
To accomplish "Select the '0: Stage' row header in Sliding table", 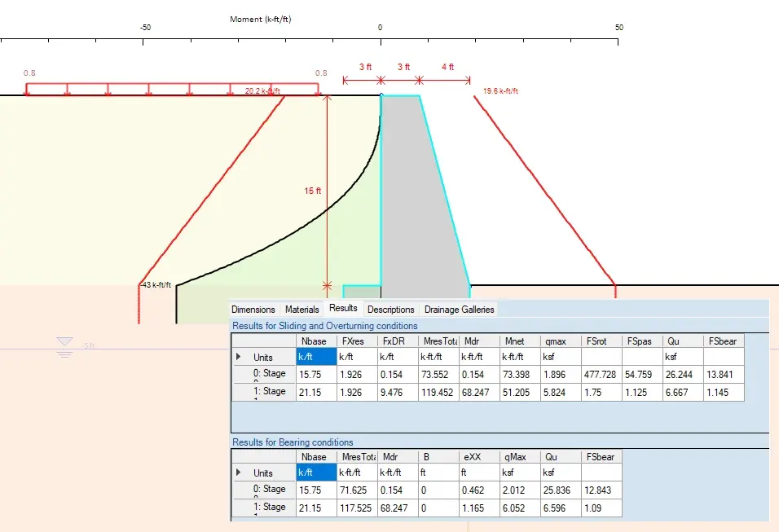I will (x=264, y=375).
